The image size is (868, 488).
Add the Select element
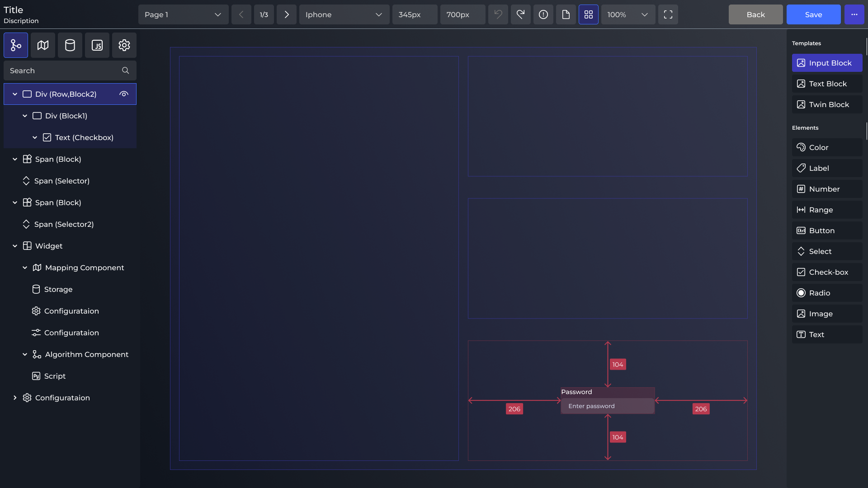tap(827, 251)
